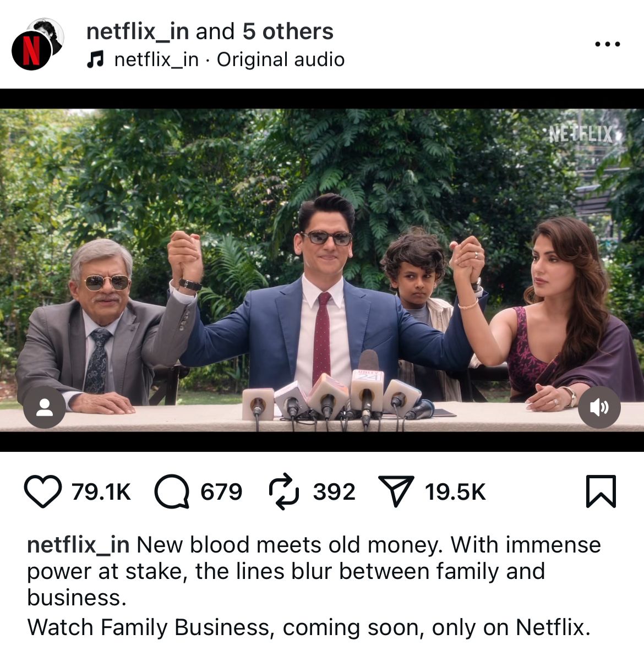Viewport: 644px width, 656px height.
Task: Open the Netflix logo profile picture
Action: [31, 51]
